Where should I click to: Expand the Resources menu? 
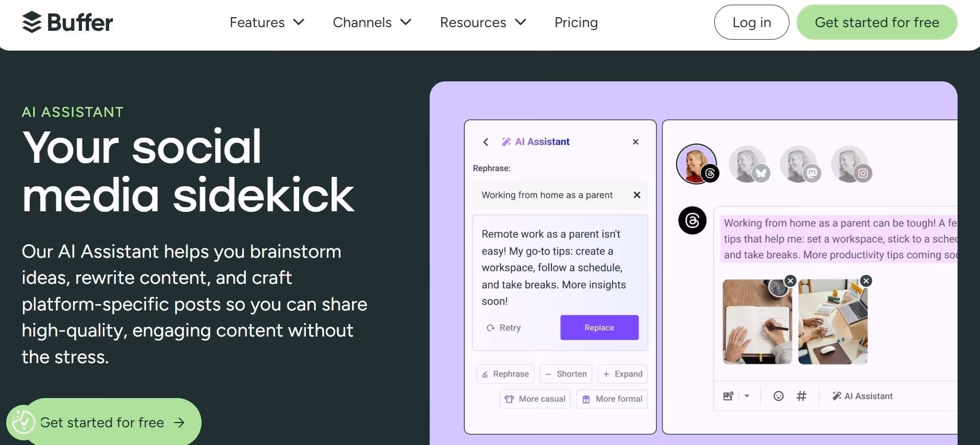(x=483, y=22)
